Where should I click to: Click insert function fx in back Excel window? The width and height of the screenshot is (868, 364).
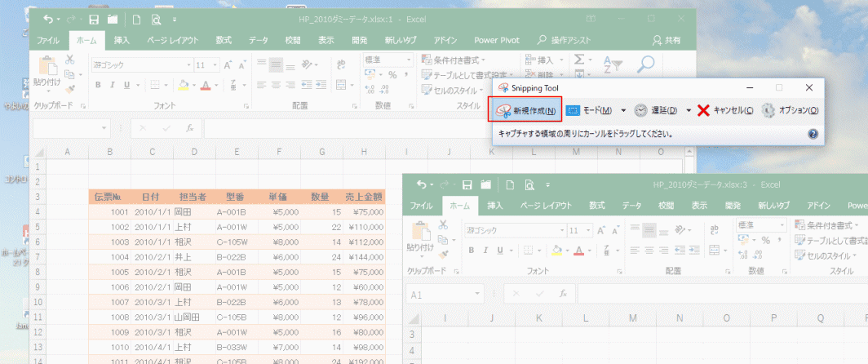click(x=190, y=128)
